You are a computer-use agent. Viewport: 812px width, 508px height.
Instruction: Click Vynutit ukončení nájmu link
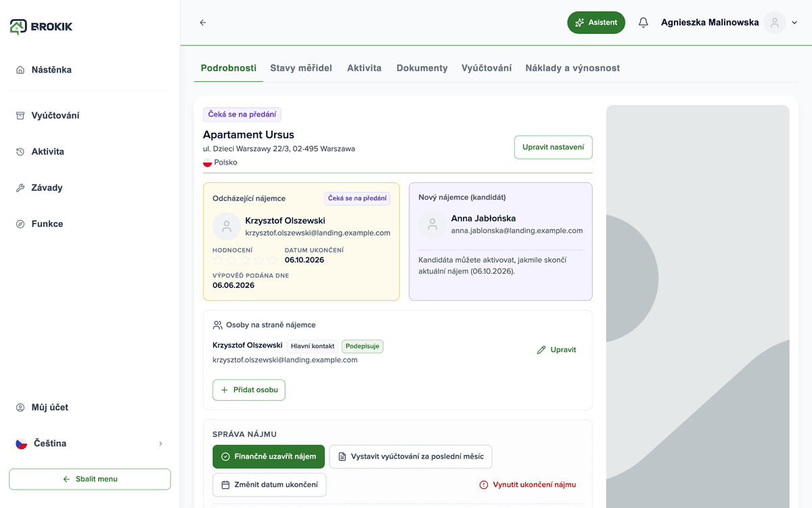pos(528,485)
